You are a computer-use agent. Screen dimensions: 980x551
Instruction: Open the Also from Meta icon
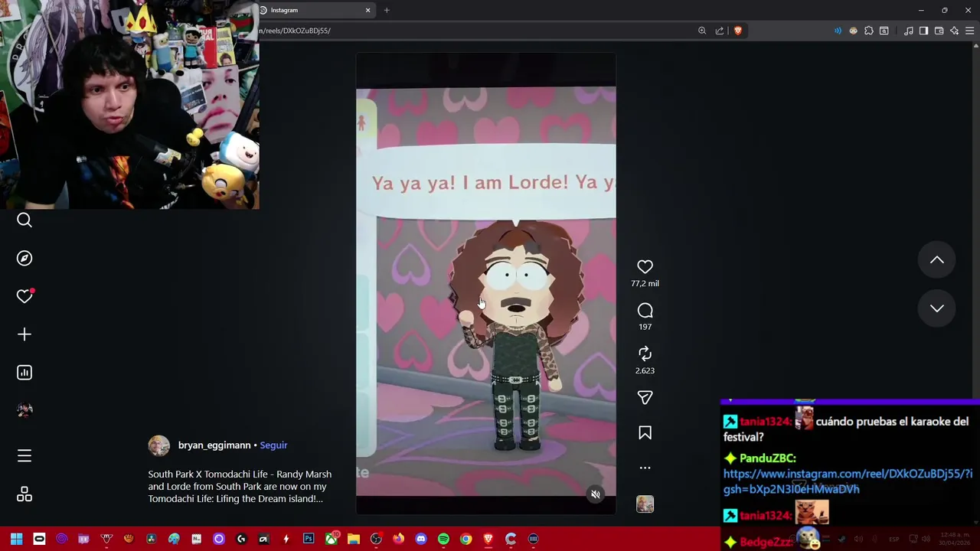coord(24,494)
